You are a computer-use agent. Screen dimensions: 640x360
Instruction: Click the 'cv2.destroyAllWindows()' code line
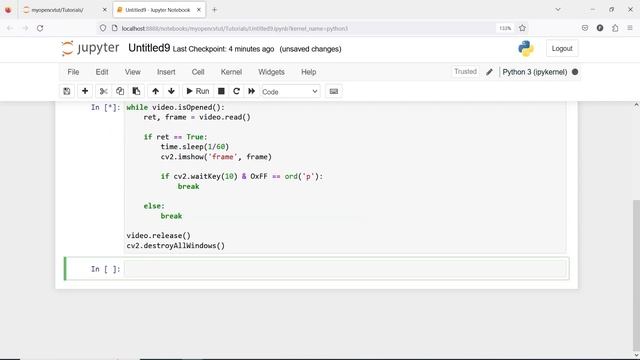pyautogui.click(x=176, y=246)
